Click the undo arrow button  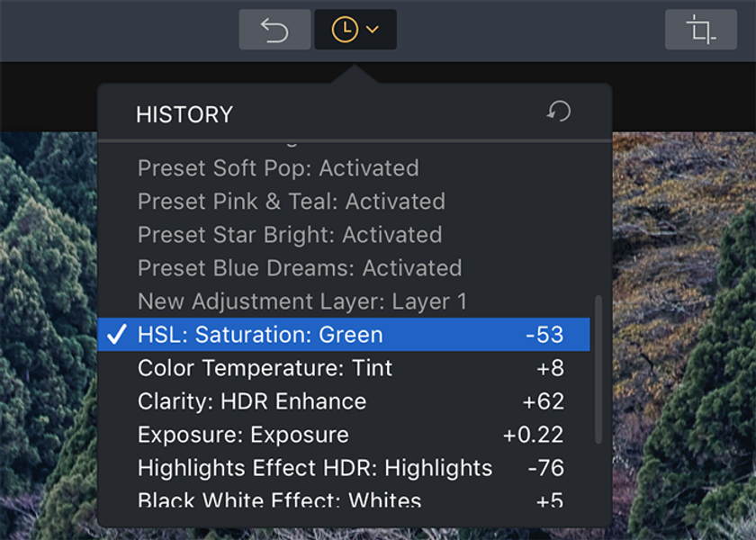[x=274, y=30]
